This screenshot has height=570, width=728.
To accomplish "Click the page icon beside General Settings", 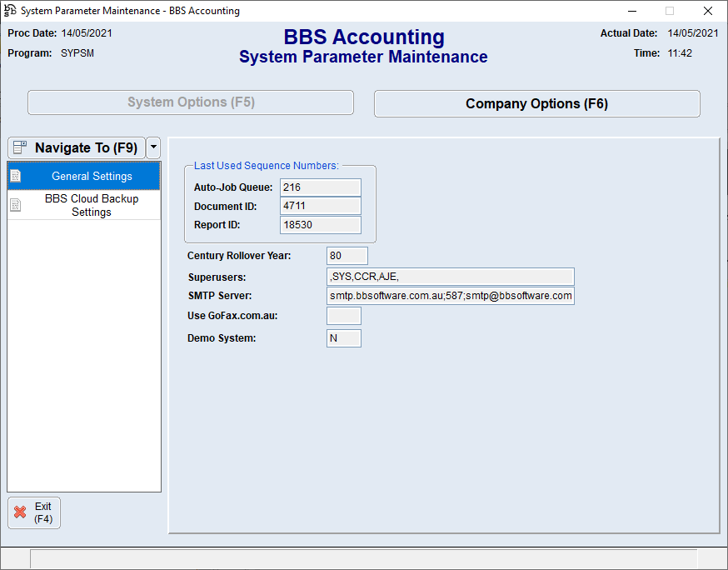I will (14, 176).
